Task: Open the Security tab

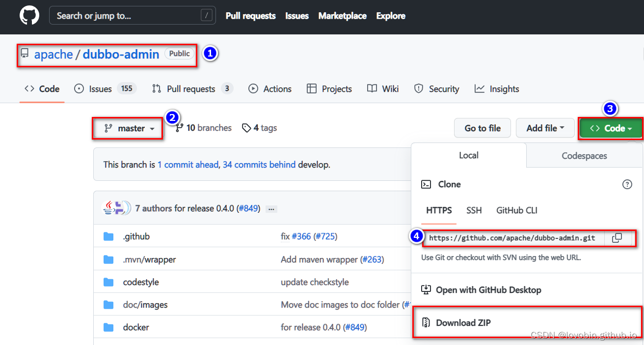Action: tap(437, 89)
